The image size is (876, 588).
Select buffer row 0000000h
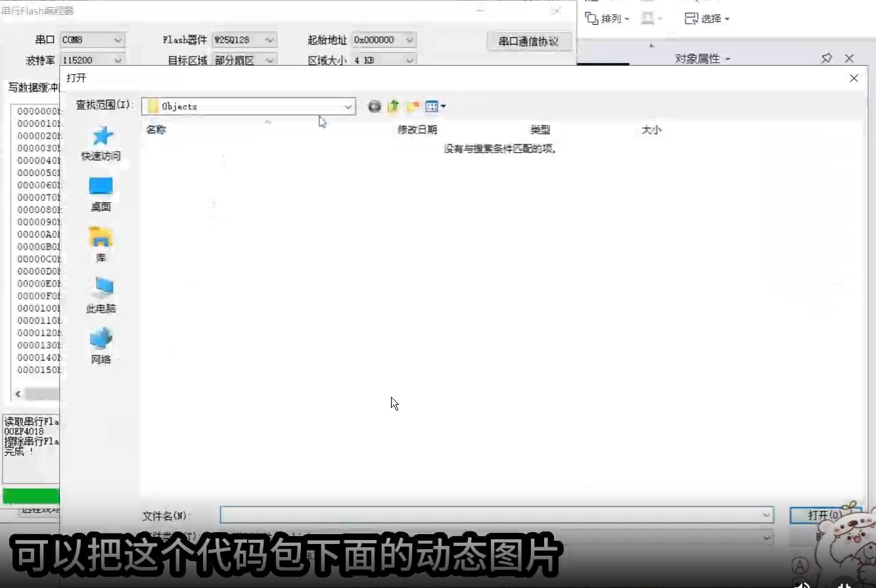(x=38, y=111)
